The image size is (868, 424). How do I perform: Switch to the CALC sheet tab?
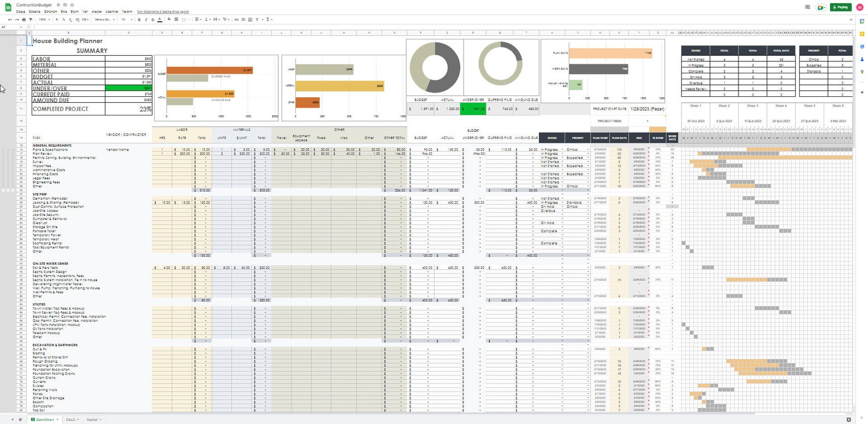pyautogui.click(x=72, y=420)
